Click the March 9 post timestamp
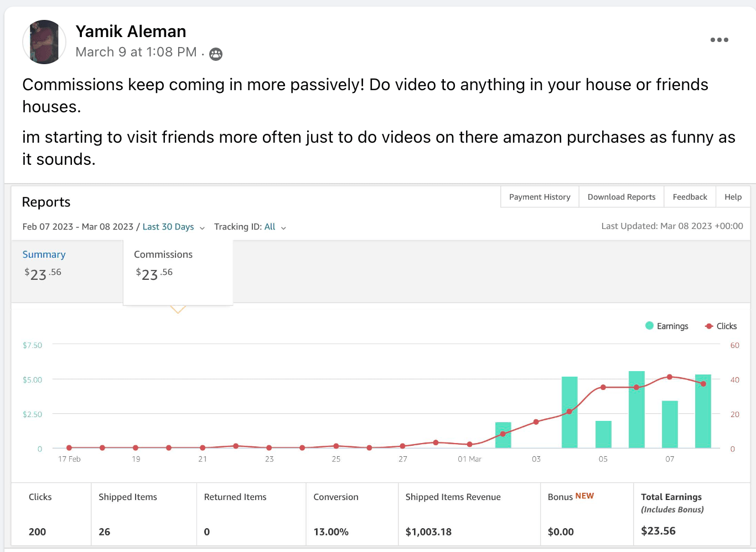The width and height of the screenshot is (756, 552). (136, 52)
